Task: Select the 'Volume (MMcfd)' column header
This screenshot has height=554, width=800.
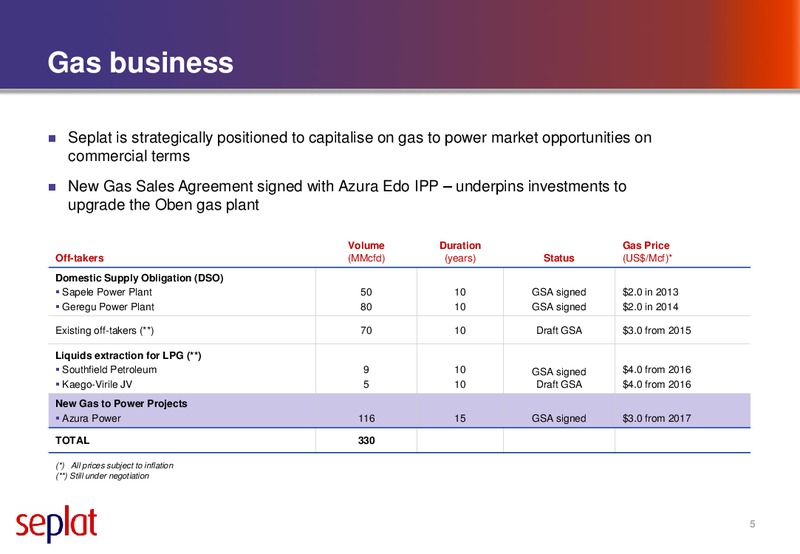Action: tap(366, 251)
